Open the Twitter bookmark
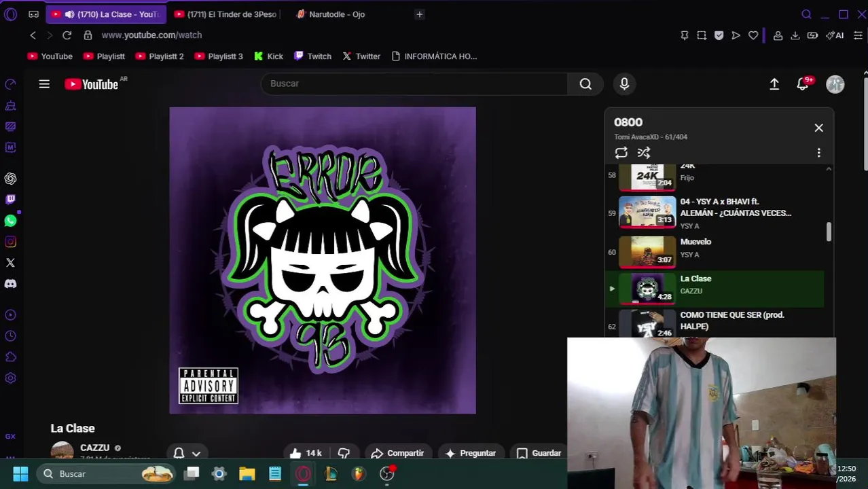This screenshot has width=868, height=489. click(x=361, y=56)
